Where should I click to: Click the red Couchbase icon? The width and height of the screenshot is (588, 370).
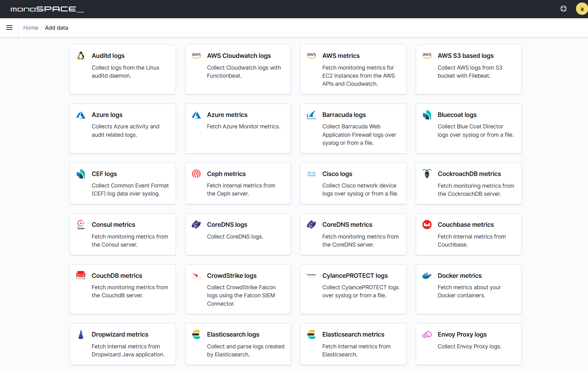(427, 225)
